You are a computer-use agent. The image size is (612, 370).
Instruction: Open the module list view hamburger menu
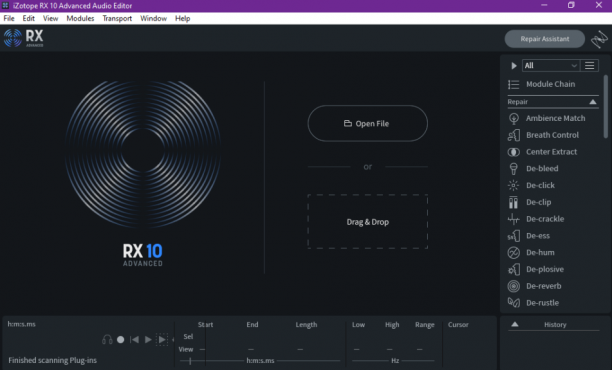(x=589, y=66)
